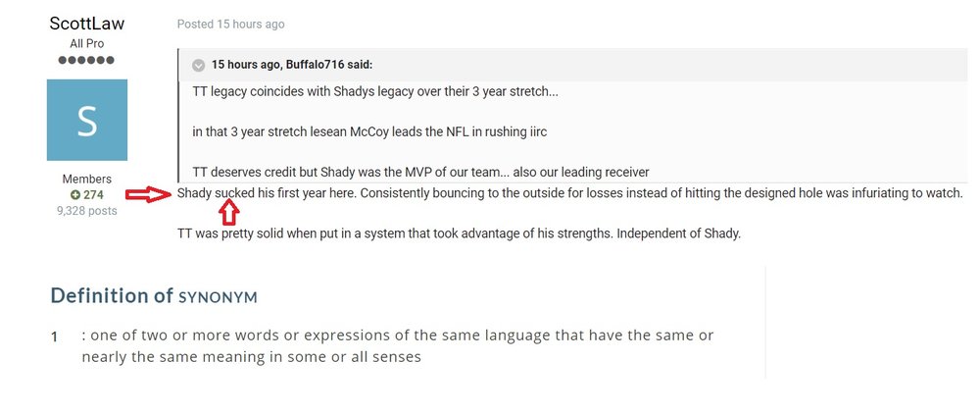The height and width of the screenshot is (413, 980).
Task: Click the All Pro rank label
Action: 87,44
